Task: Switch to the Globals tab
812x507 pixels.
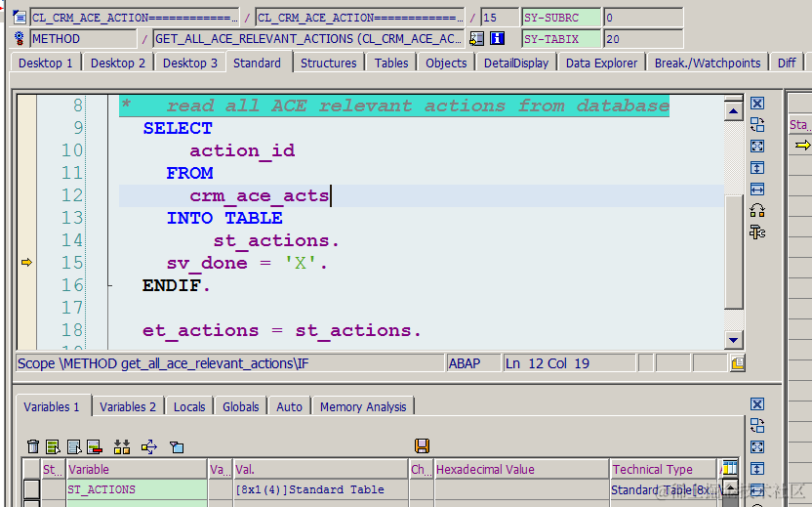Action: pyautogui.click(x=241, y=407)
